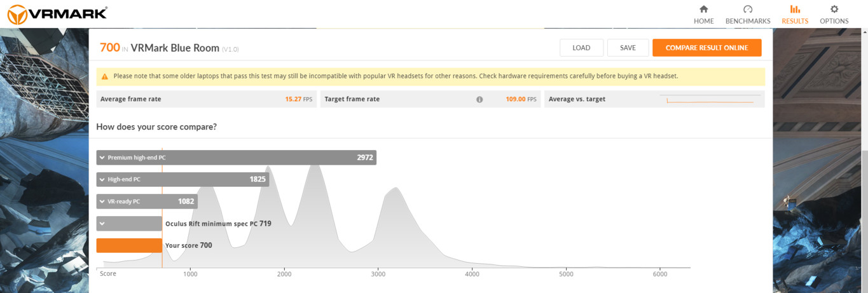Expand the Premium high-end PC bar
Viewport: 868px width, 293px height.
pyautogui.click(x=102, y=158)
